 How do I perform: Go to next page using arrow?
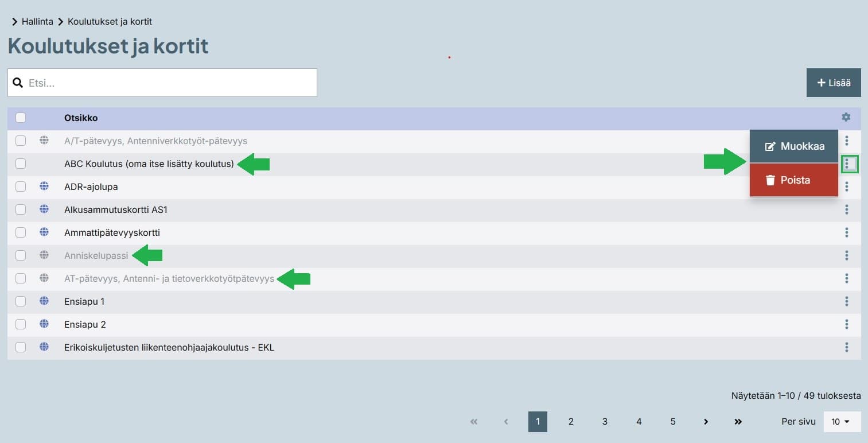(706, 422)
